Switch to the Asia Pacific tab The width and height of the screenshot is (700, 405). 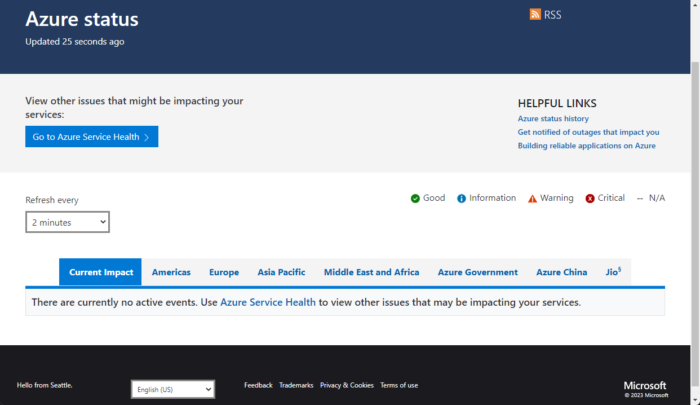(281, 272)
